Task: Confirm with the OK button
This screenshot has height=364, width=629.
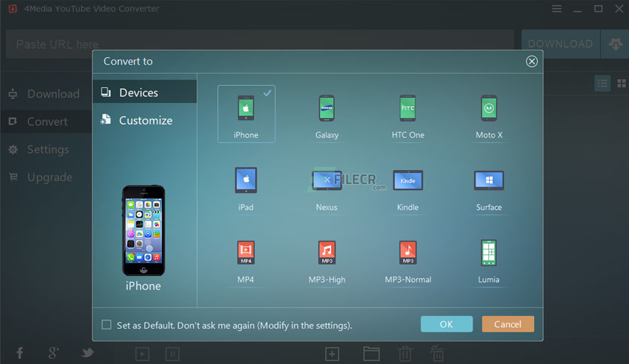Action: [446, 324]
